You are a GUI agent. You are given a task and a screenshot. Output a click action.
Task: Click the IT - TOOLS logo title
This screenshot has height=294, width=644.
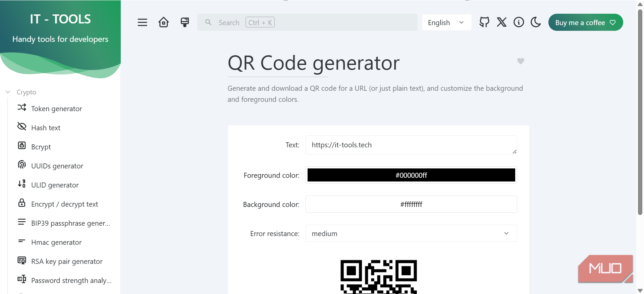tap(60, 19)
